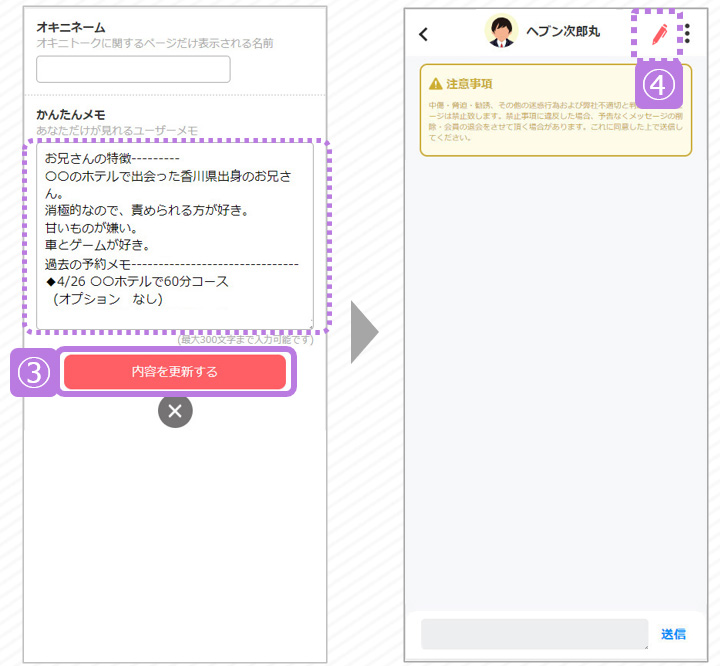The image size is (720, 666).
Task: Click the back arrow in chat header
Action: [423, 35]
